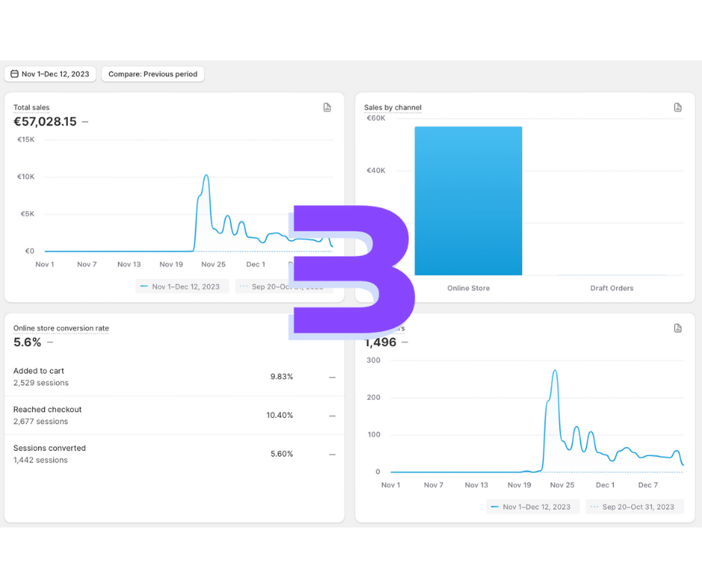Open the report icon on Sales by channel card
The image size is (702, 588).
point(678,107)
